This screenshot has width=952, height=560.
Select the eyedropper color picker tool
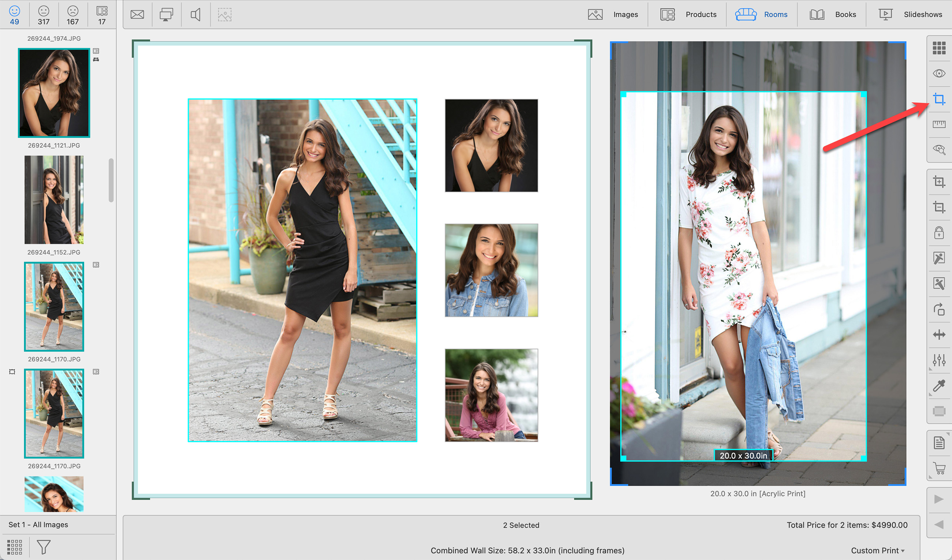(x=939, y=386)
